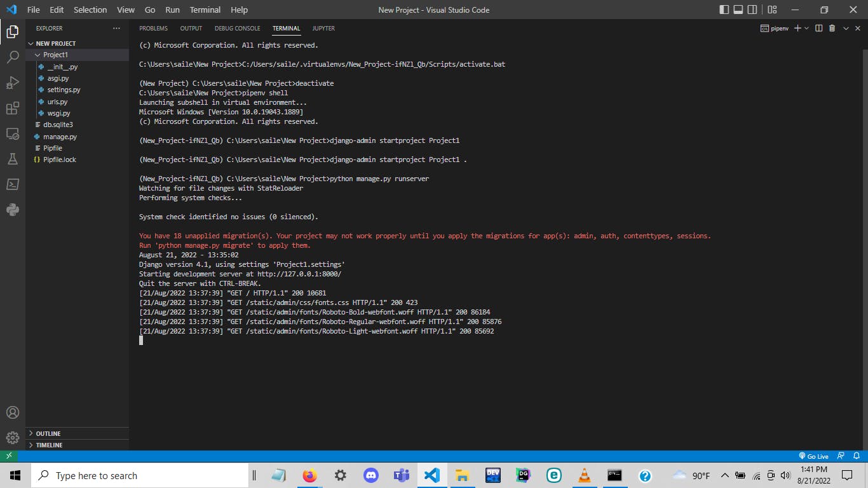Click Go Live in status bar

pyautogui.click(x=813, y=456)
